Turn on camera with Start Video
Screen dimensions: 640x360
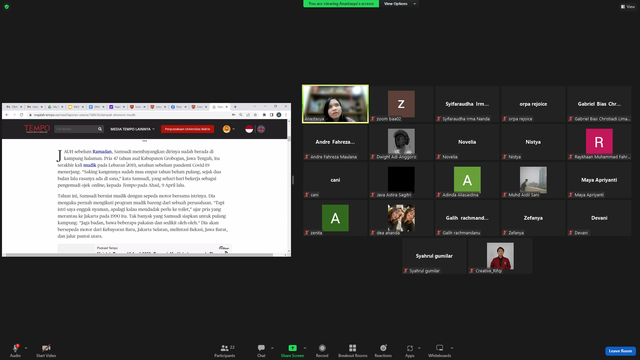coord(46,350)
